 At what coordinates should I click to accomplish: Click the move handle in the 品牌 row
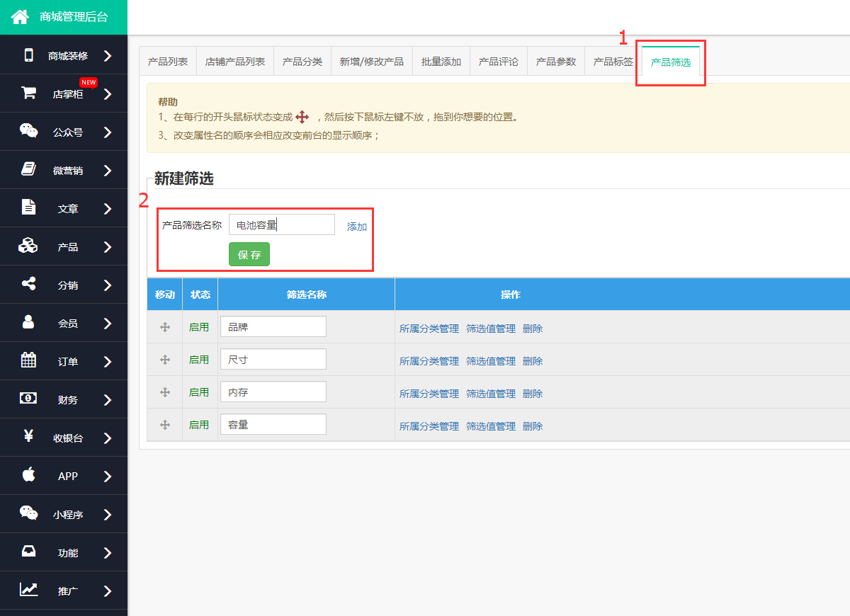(x=165, y=327)
